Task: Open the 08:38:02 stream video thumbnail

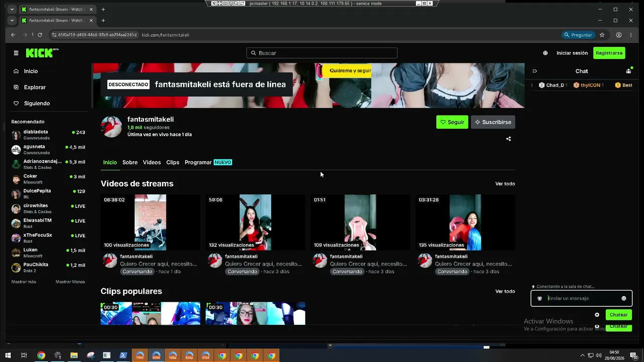Action: (x=150, y=222)
